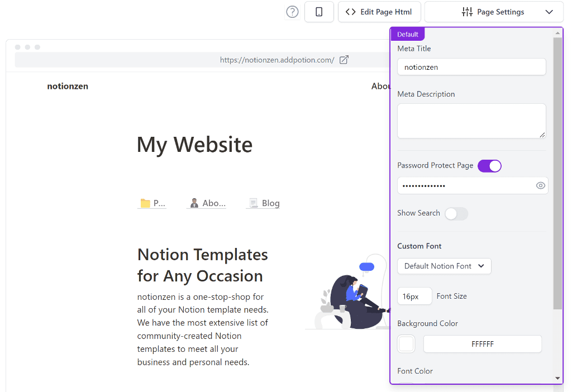Click the Page Settings sliders icon
572x392 pixels.
467,12
